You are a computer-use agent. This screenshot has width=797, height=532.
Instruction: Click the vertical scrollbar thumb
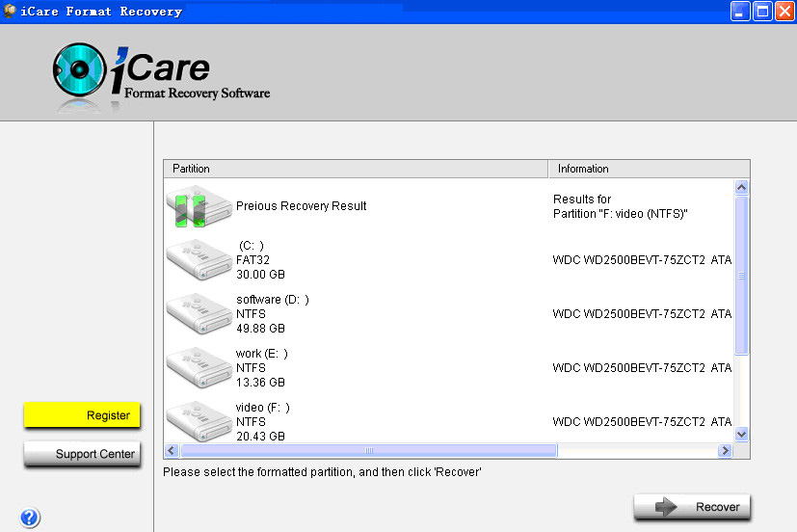tap(742, 276)
